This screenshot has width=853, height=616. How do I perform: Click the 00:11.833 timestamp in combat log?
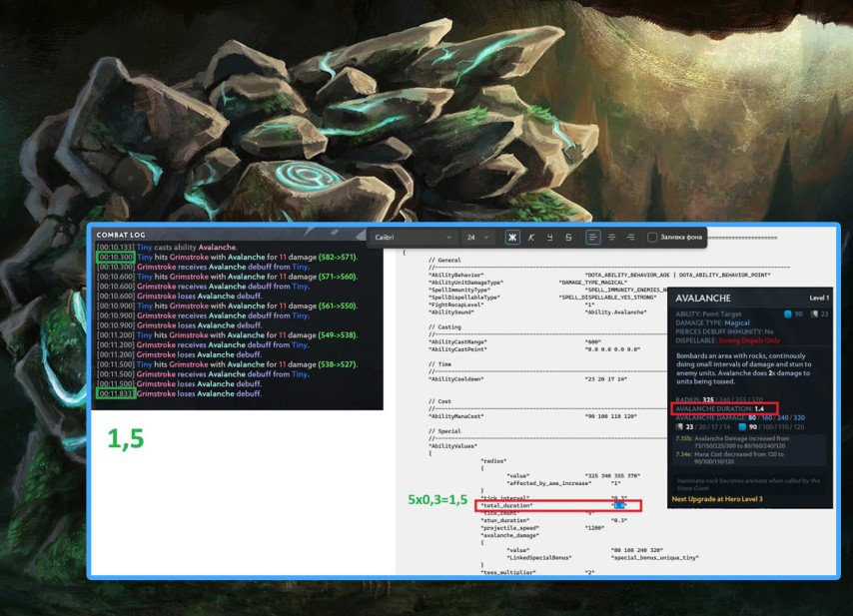click(x=116, y=394)
